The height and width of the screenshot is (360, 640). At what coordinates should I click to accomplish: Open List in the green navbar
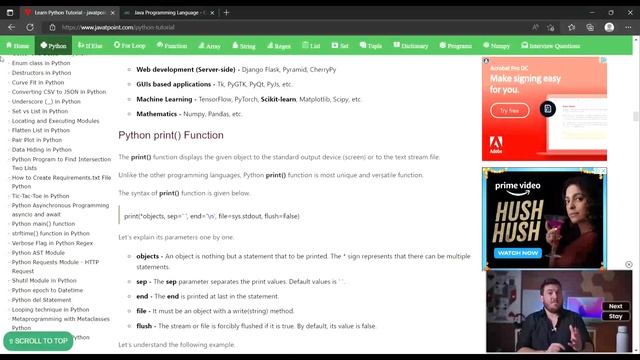(311, 46)
